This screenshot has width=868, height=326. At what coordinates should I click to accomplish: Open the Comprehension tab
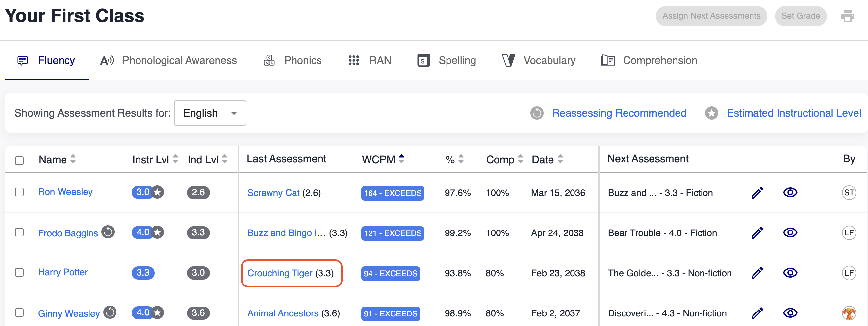[649, 61]
